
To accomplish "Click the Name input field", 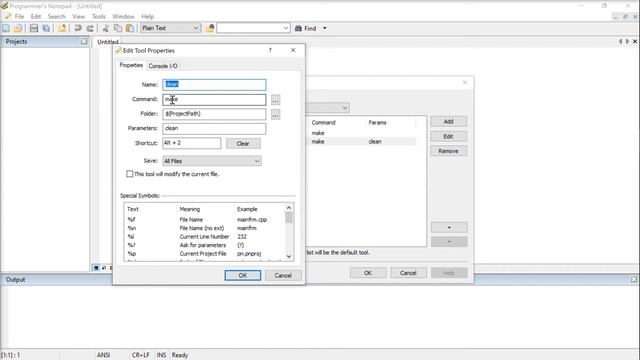I will click(214, 84).
